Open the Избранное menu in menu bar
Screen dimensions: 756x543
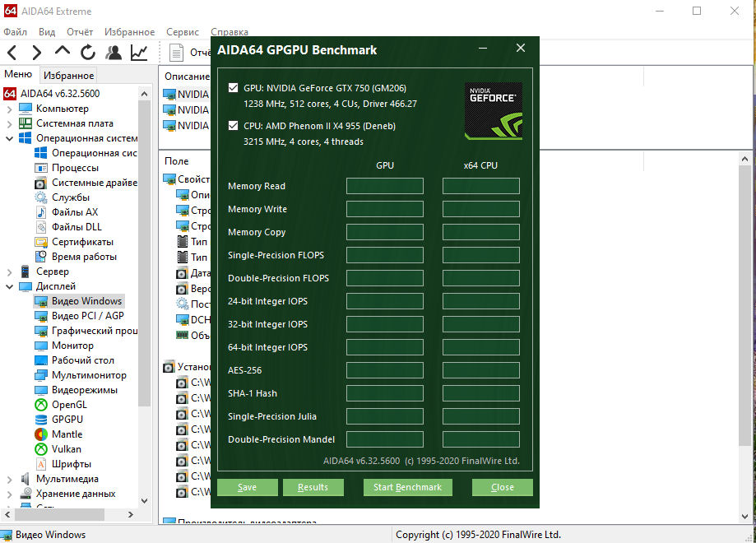pos(130,32)
